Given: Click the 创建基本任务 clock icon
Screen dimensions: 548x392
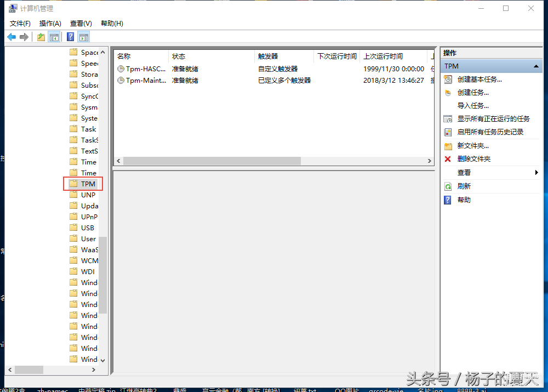Looking at the screenshot, I should click(448, 79).
